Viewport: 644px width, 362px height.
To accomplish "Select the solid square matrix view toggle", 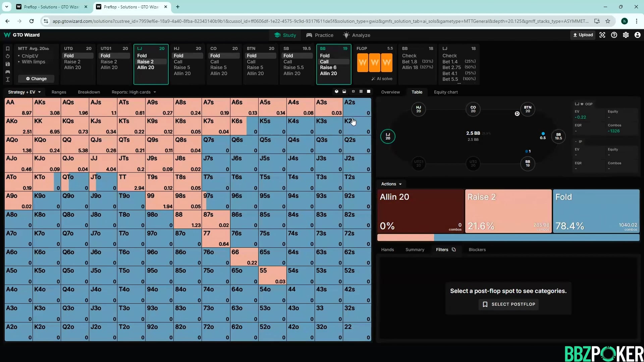I will 369,92.
